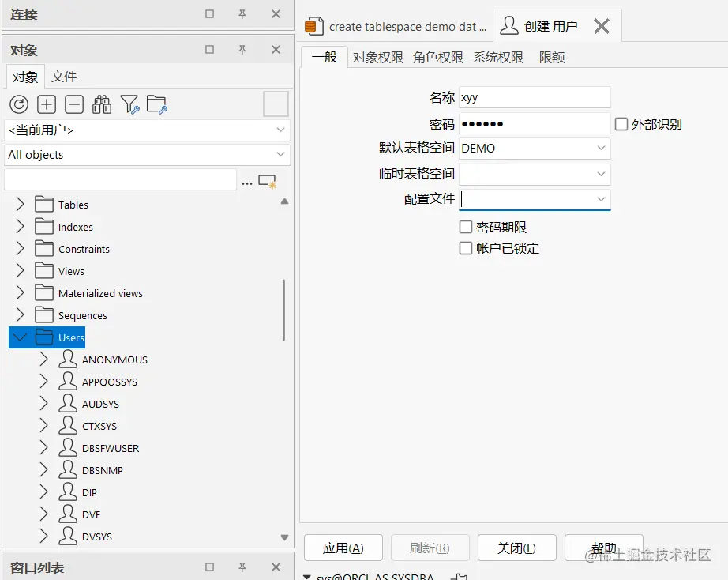Open the folder configuration icon
Screen dimensions: 728x580
[x=157, y=104]
